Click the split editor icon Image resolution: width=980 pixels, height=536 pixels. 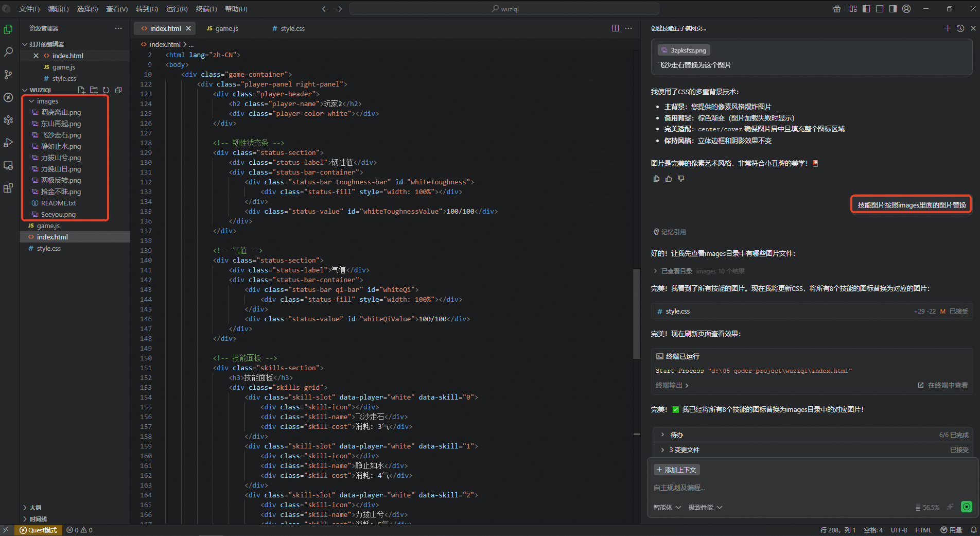point(615,28)
